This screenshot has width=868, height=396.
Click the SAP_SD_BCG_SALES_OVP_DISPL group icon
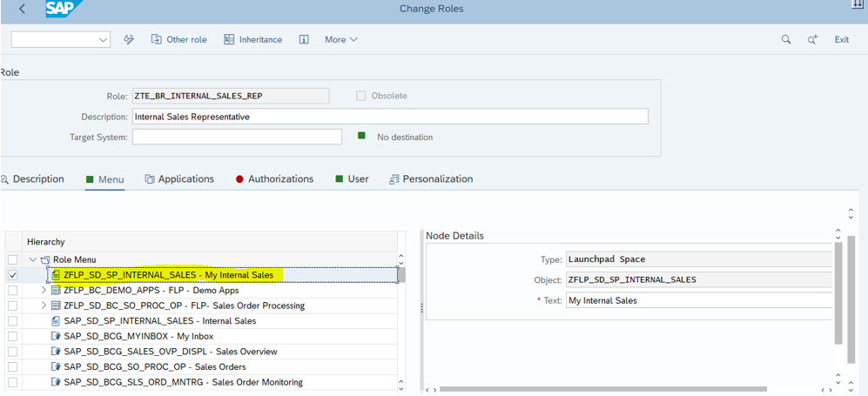point(56,352)
